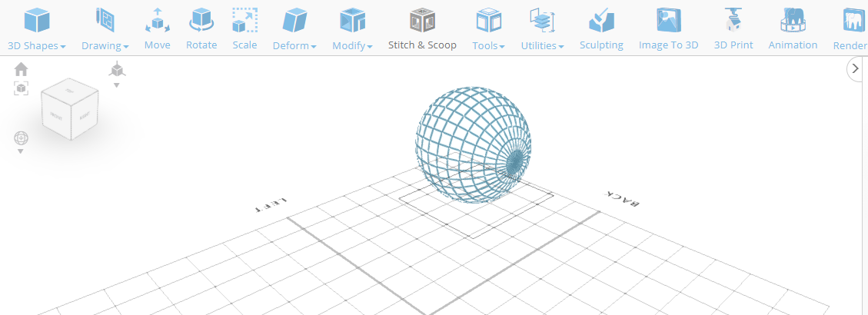Open the Utilities dropdown menu
This screenshot has height=315, width=868.
(543, 30)
